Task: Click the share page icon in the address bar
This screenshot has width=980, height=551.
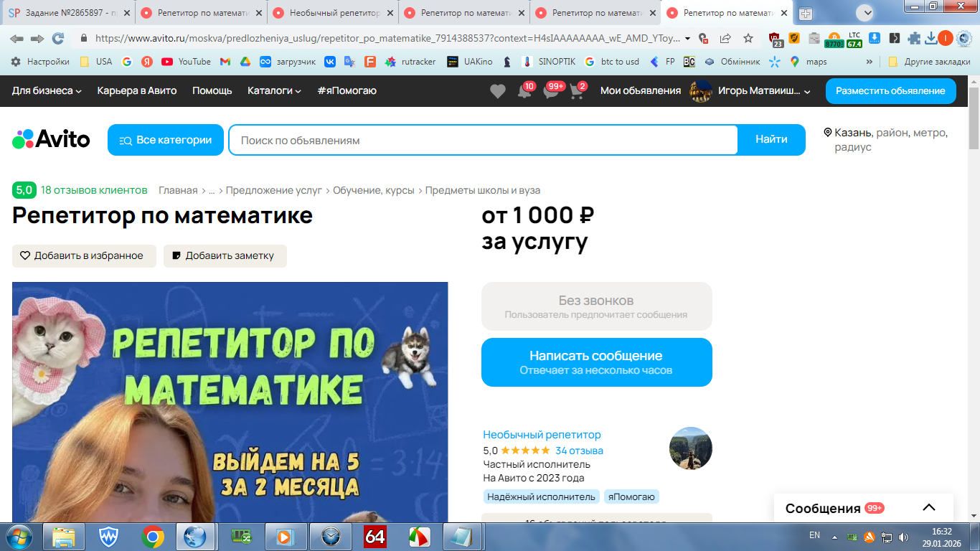Action: pos(725,39)
